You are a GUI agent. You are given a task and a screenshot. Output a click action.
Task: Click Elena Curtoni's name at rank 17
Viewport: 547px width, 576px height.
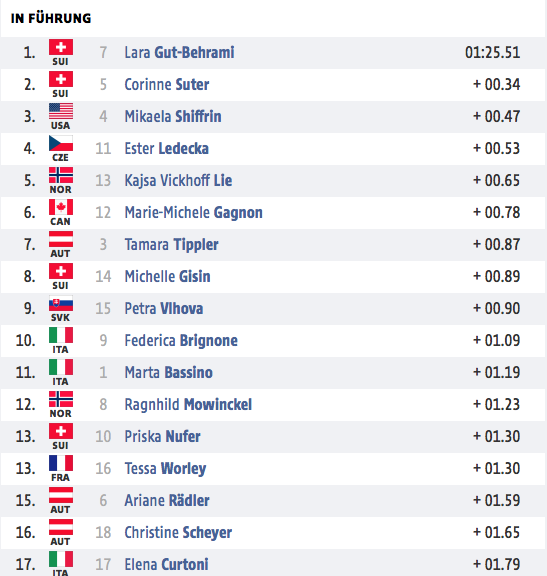tap(166, 565)
